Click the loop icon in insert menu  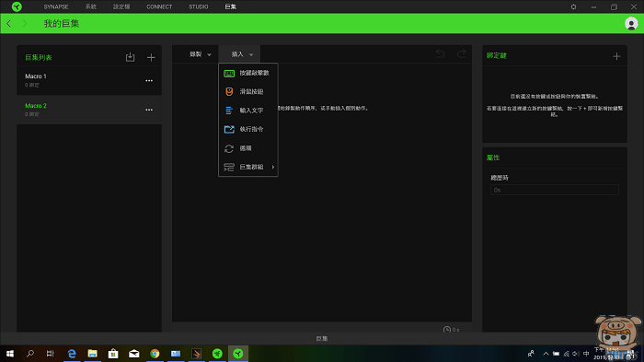[229, 148]
